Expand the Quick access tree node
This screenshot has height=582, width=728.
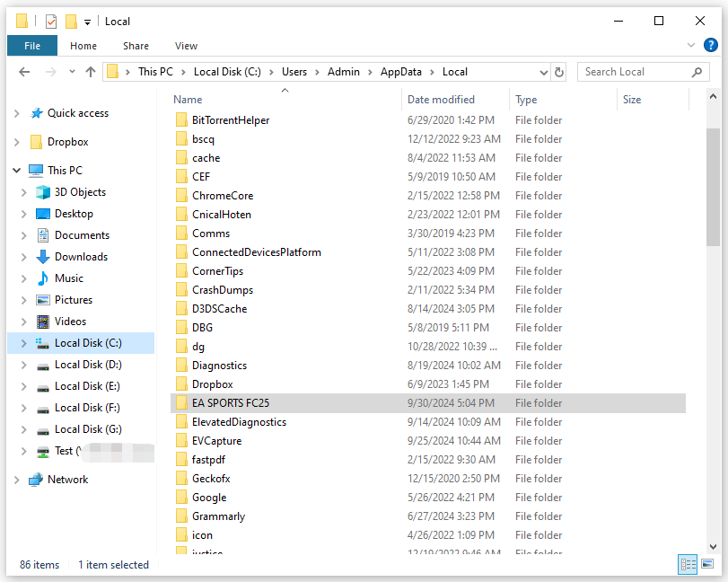[x=17, y=113]
